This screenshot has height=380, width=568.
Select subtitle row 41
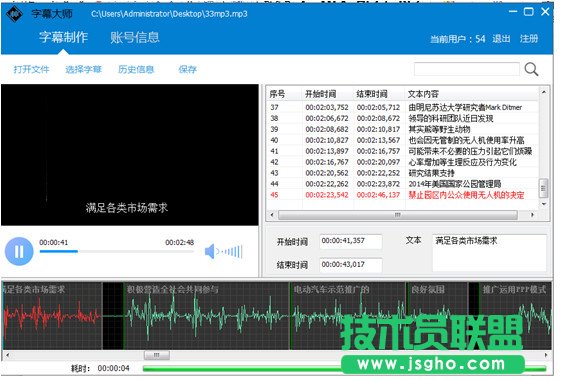tap(403, 151)
